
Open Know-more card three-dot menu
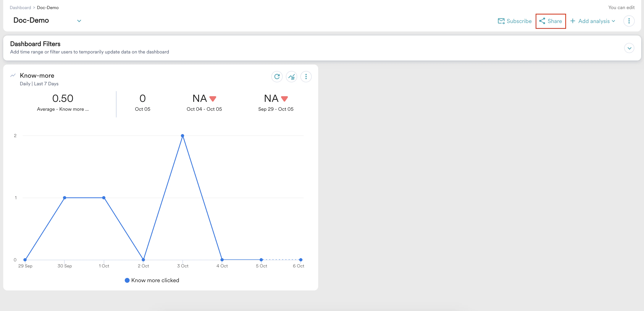306,76
